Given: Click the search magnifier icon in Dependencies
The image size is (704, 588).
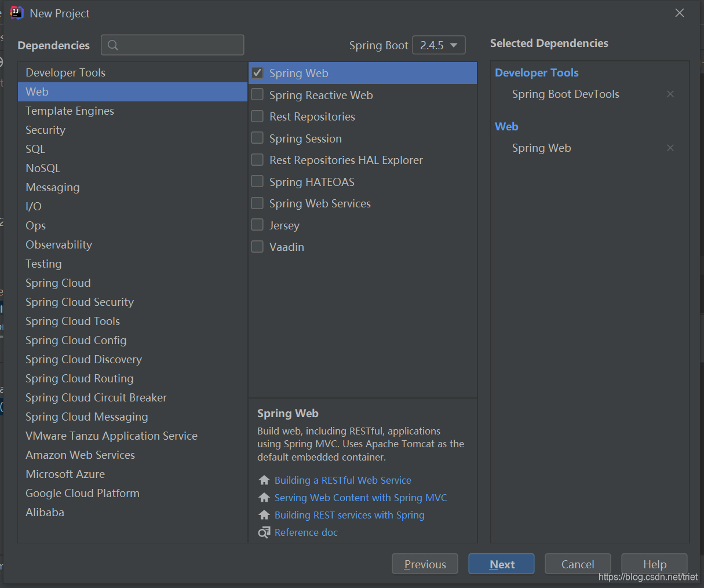Looking at the screenshot, I should point(113,45).
